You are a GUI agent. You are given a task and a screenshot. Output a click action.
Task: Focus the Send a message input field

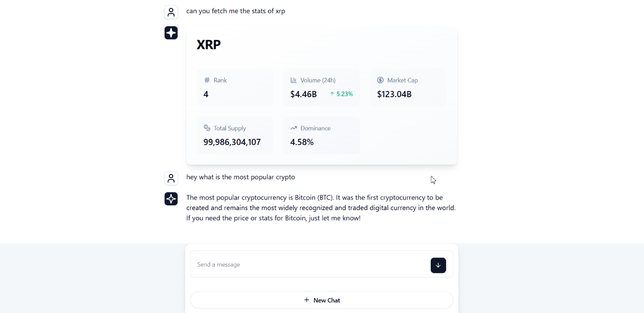coord(310,264)
